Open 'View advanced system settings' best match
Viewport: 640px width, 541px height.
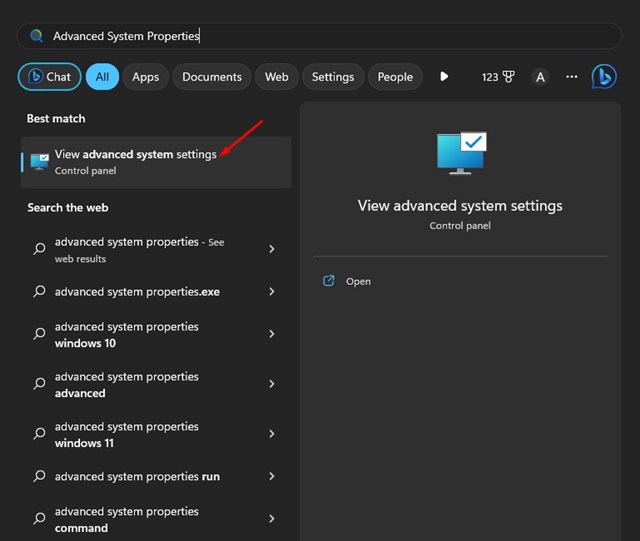[x=135, y=162]
